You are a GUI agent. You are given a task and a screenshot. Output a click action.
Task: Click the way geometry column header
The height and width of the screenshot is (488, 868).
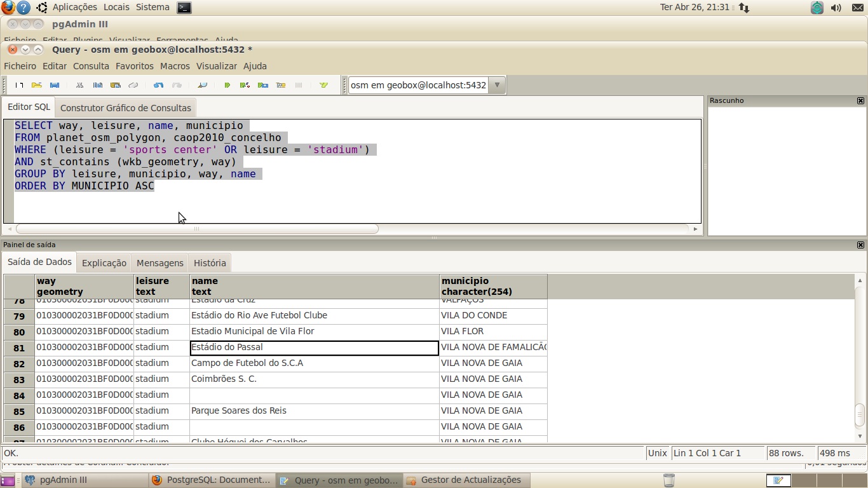click(x=84, y=287)
